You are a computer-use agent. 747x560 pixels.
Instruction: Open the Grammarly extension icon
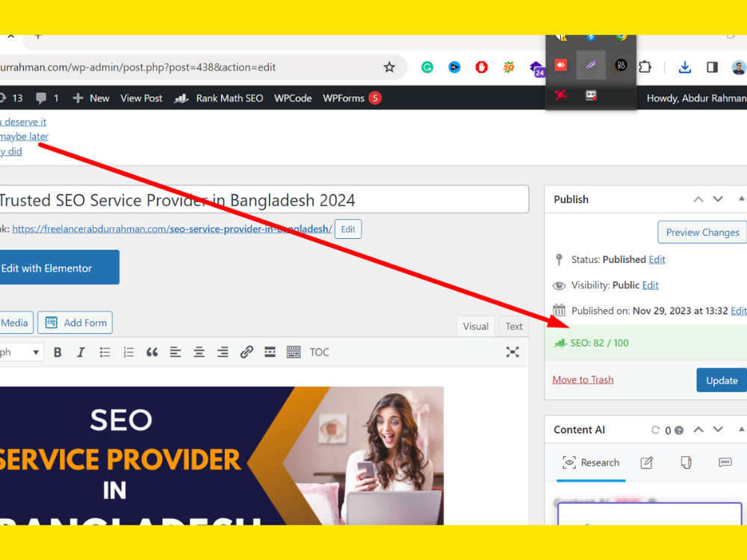click(x=427, y=67)
